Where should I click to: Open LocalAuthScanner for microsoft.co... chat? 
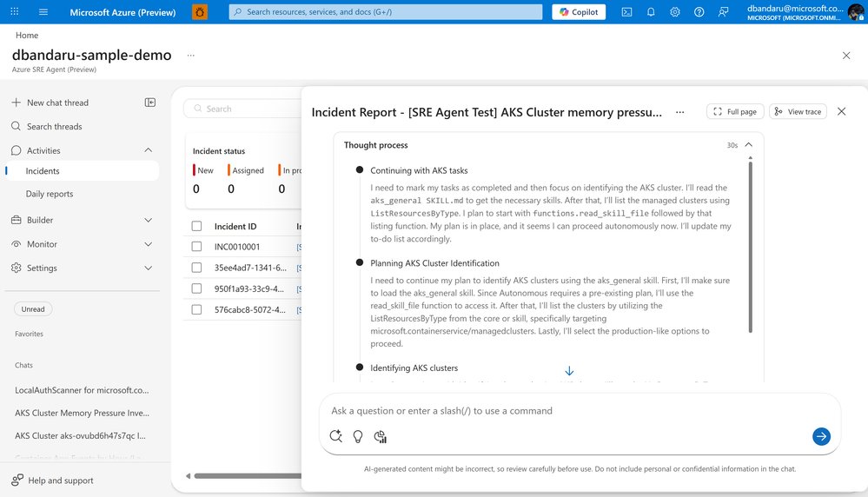point(82,390)
